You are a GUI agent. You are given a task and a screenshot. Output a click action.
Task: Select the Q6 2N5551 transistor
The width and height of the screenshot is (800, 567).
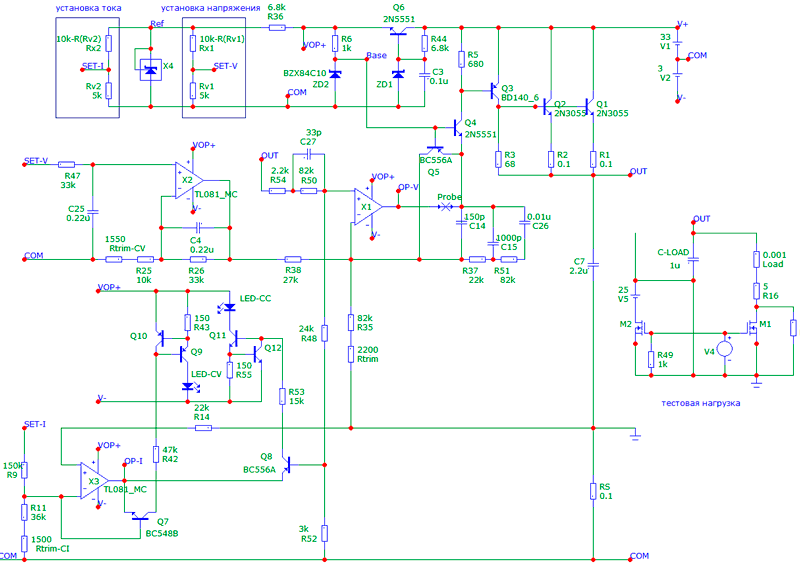coord(398,32)
